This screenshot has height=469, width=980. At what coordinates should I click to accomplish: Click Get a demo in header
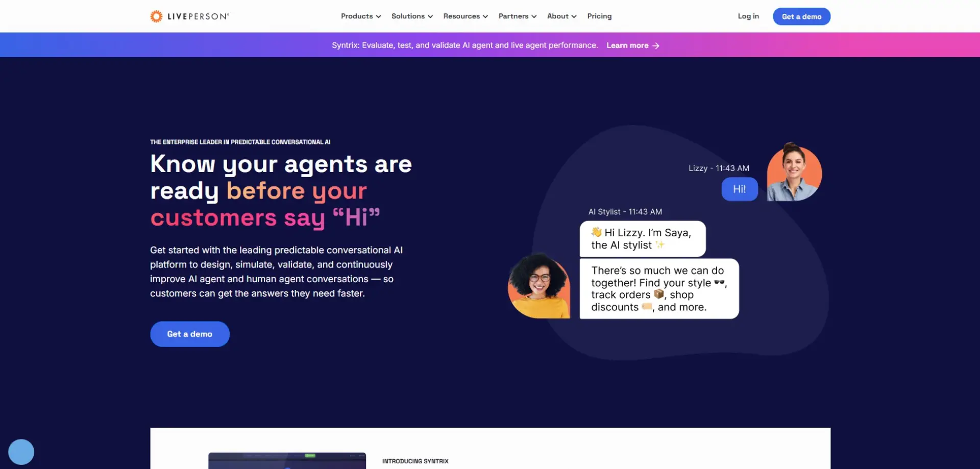801,16
